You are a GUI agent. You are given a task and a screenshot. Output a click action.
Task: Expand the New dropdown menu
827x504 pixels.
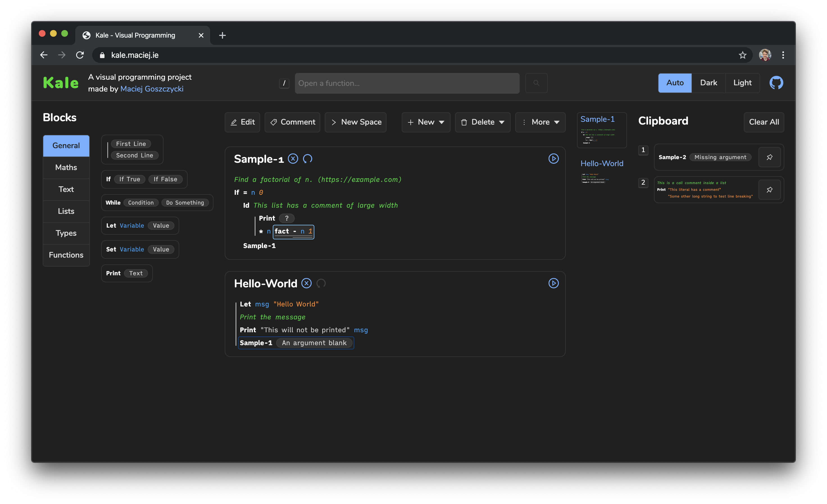tap(426, 122)
